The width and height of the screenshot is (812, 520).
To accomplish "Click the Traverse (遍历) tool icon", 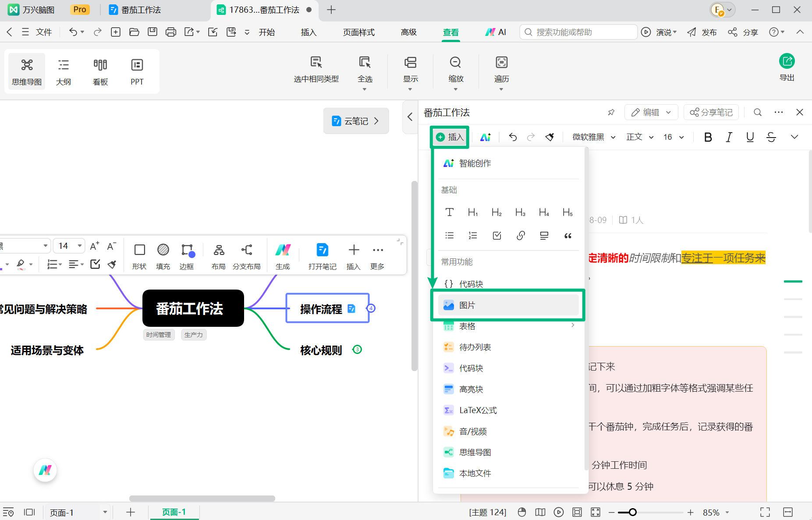I will coord(501,62).
